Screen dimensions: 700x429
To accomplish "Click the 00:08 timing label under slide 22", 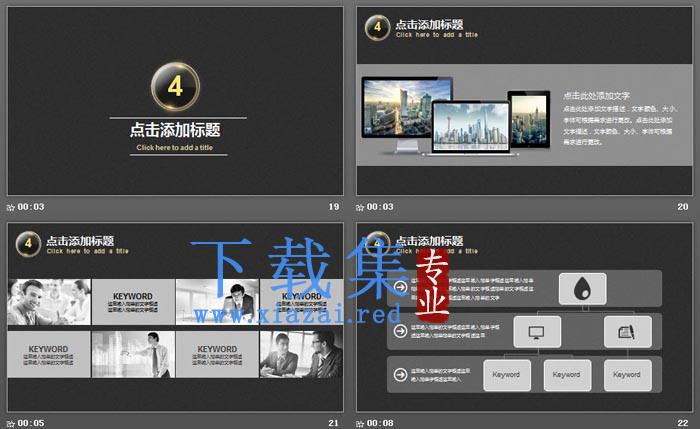I will click(x=380, y=423).
